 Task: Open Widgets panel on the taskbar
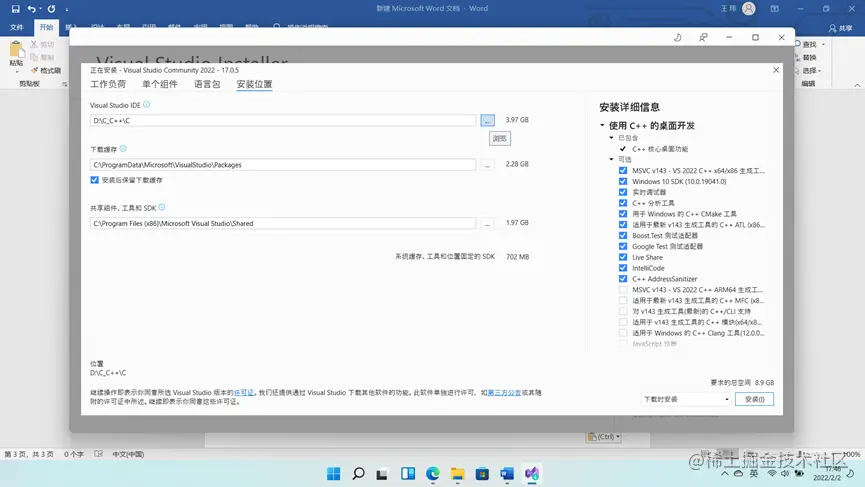point(408,474)
